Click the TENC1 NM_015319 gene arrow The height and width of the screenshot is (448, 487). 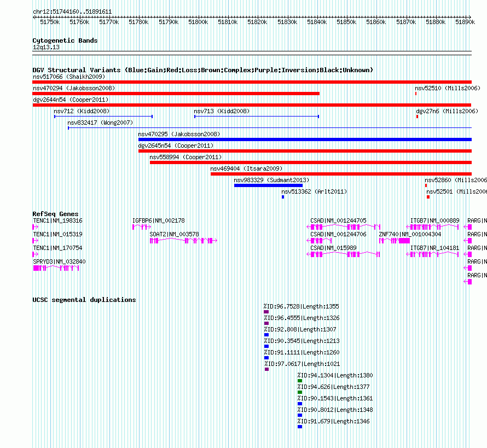coord(36,241)
